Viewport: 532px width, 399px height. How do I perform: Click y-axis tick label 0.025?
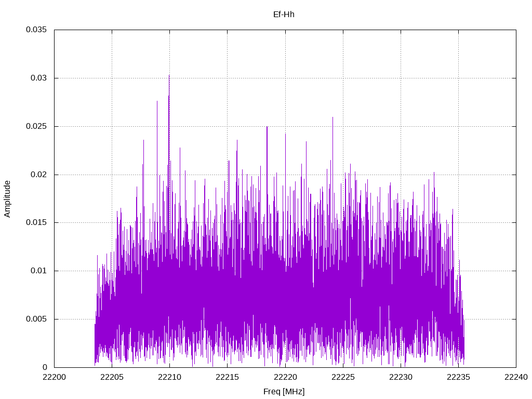click(x=36, y=126)
